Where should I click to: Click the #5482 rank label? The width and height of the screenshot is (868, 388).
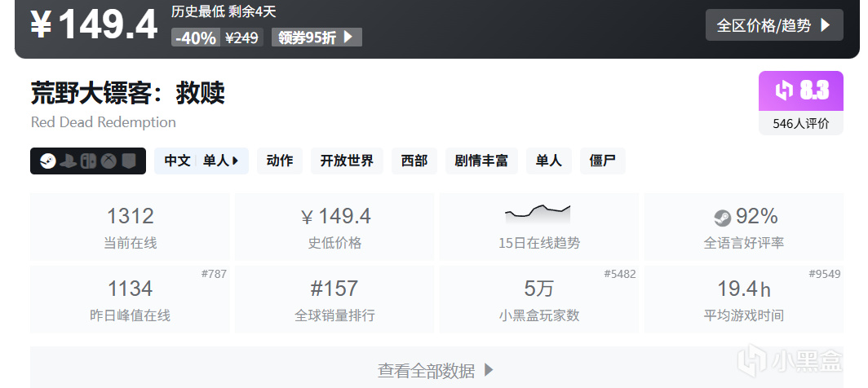point(620,273)
